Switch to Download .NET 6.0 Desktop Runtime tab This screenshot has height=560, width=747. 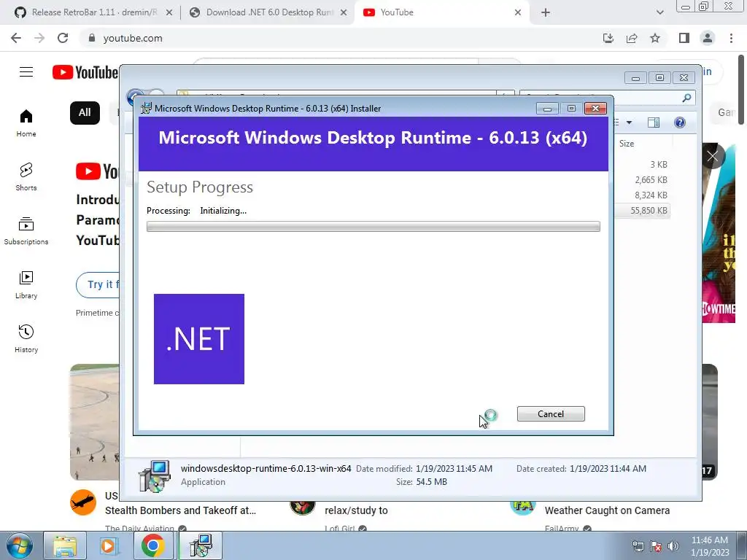click(270, 12)
